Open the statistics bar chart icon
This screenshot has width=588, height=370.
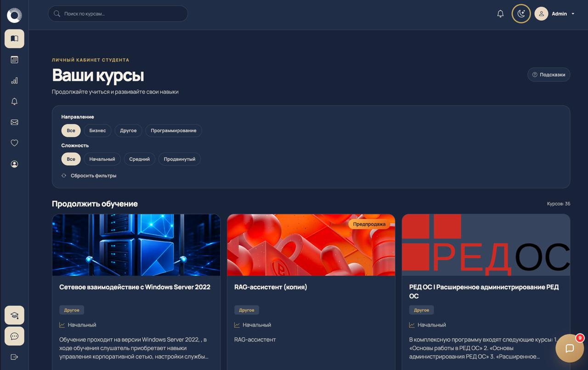[14, 80]
